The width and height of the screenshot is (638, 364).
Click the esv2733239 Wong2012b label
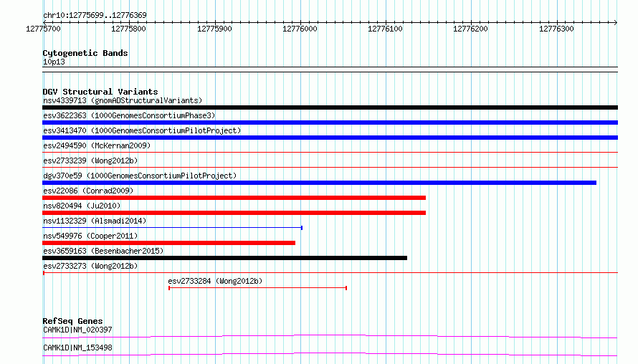click(90, 161)
